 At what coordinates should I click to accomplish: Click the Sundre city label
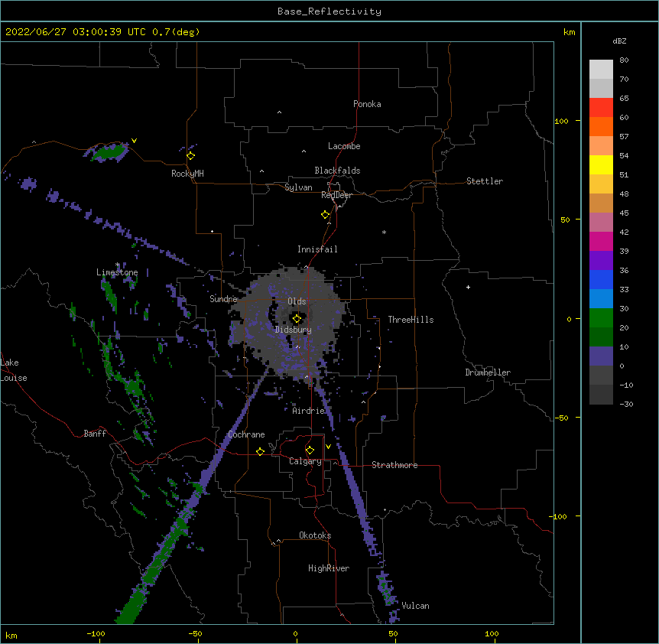tap(223, 299)
